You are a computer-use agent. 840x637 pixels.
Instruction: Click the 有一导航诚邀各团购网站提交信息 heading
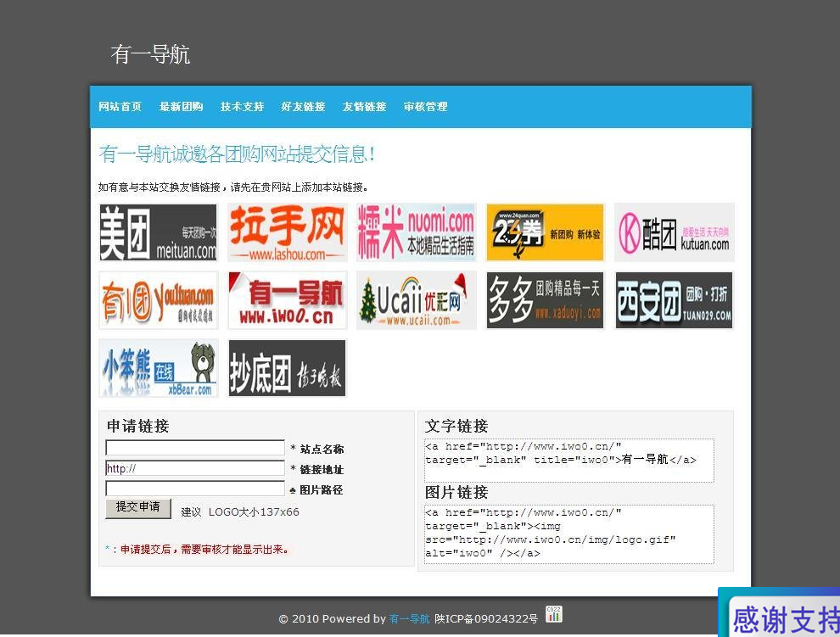point(237,154)
